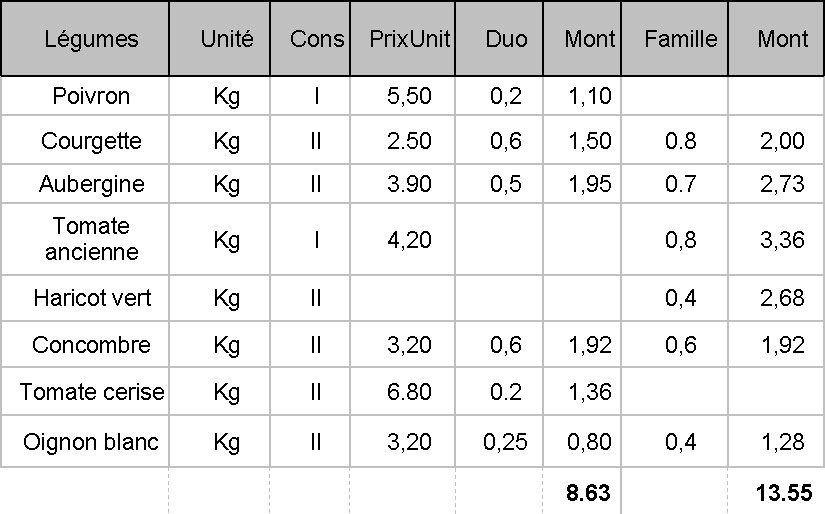The height and width of the screenshot is (514, 825).
Task: Click the Légumes column header
Action: (91, 39)
